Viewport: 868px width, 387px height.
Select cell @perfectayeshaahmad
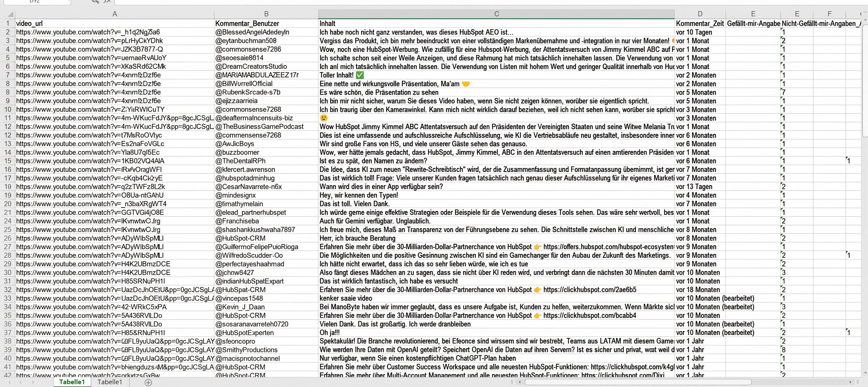(x=266, y=264)
